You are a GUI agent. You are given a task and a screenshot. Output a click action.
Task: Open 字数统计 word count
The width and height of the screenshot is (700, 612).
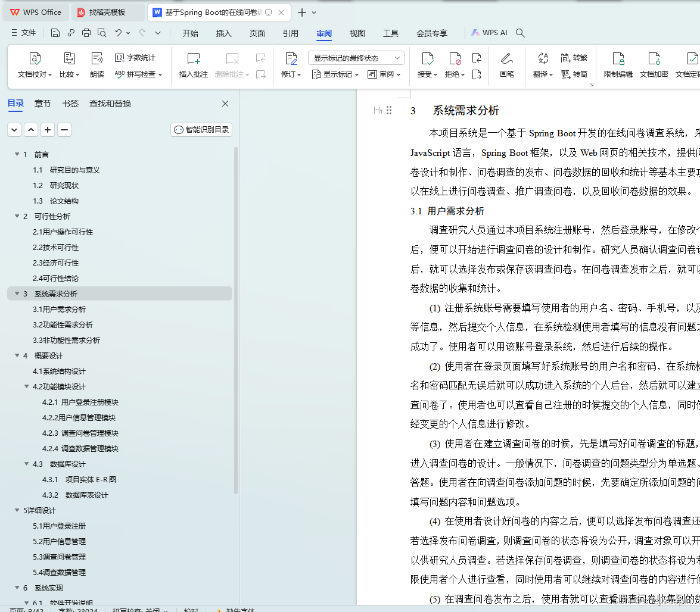135,58
